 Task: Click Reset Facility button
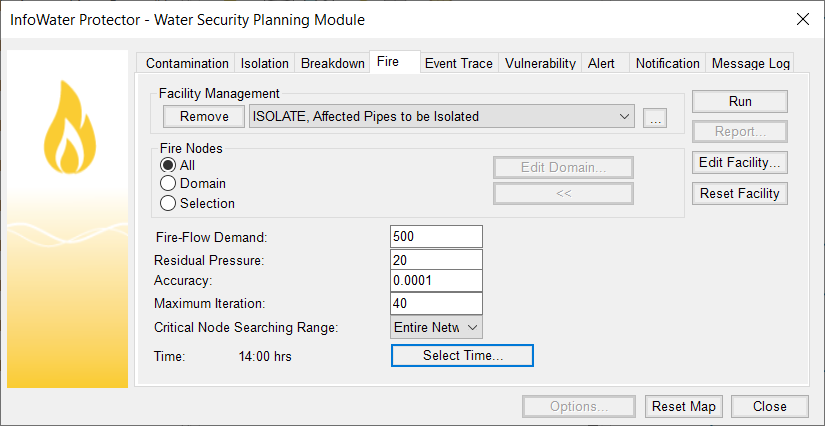[x=740, y=194]
